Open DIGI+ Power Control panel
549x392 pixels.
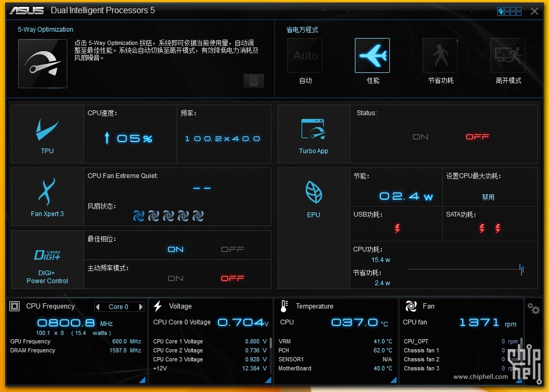47,259
